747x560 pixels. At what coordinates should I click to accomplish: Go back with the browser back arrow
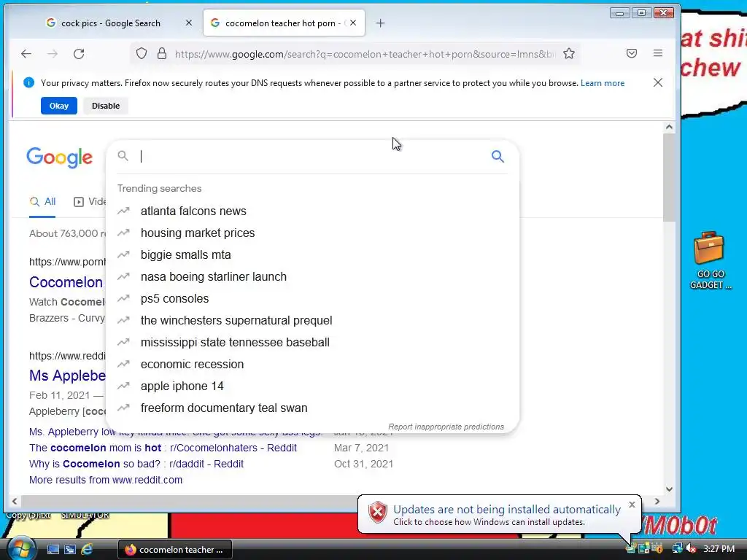point(26,54)
